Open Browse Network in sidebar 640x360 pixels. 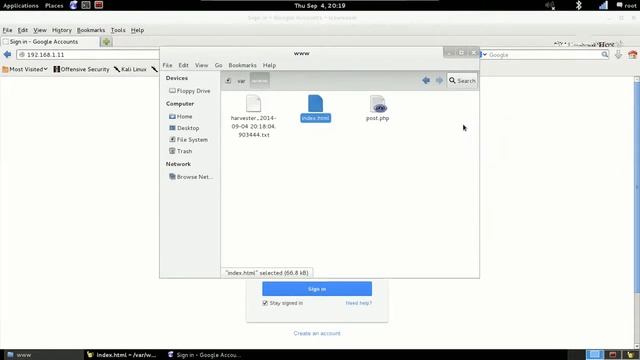191,177
